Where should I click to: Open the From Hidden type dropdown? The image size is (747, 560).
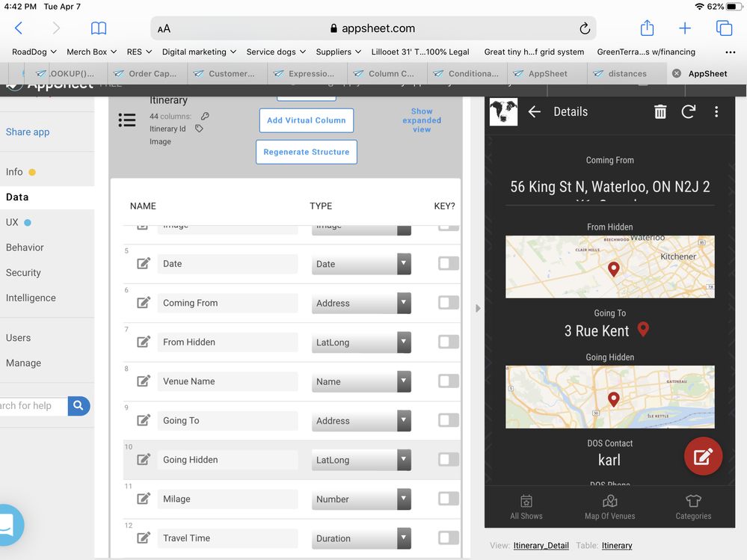[361, 342]
